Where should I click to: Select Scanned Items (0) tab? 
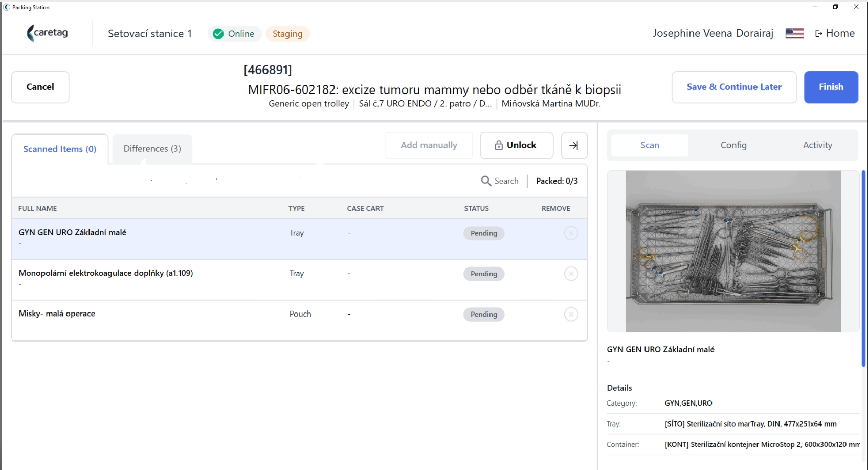click(x=60, y=149)
